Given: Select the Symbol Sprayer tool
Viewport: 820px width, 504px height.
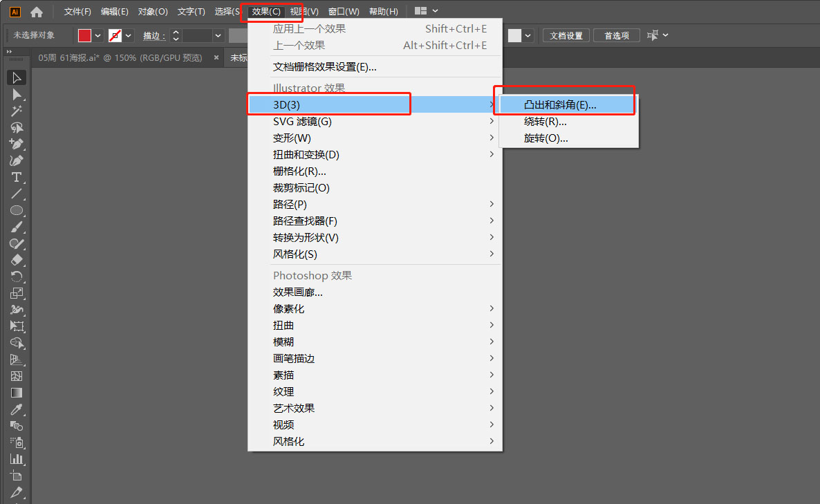Looking at the screenshot, I should click(16, 442).
